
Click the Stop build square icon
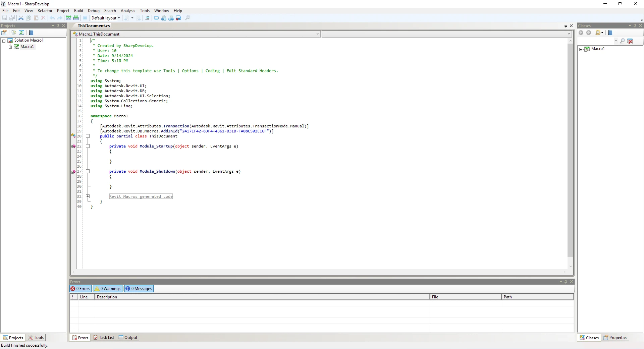[85, 18]
